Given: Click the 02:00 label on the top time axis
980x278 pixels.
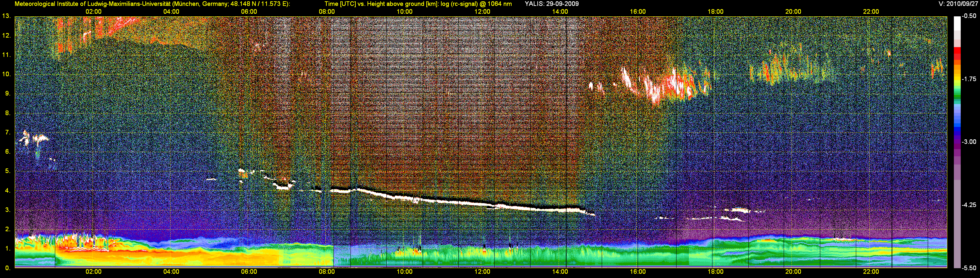Looking at the screenshot, I should coord(93,12).
